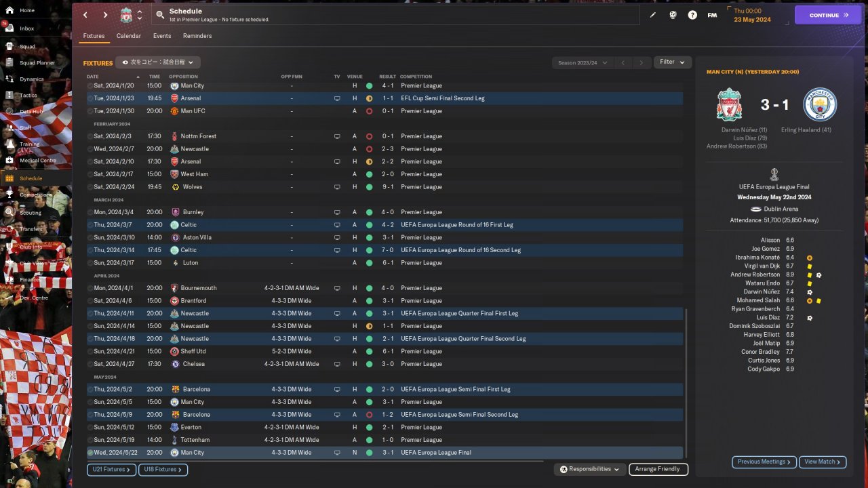Open the Filter dropdown
This screenshot has width=868, height=488.
pyautogui.click(x=673, y=62)
